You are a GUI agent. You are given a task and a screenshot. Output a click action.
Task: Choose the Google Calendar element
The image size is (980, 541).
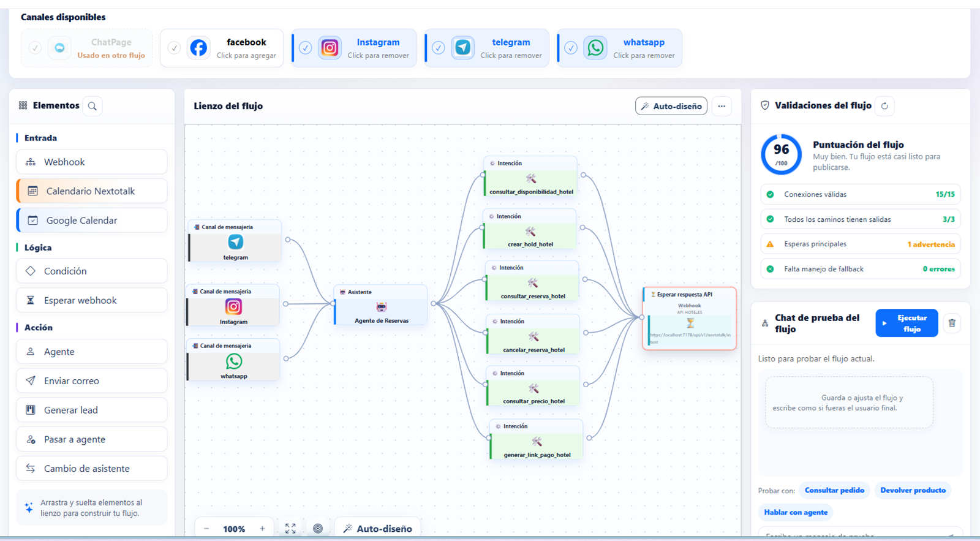click(92, 221)
